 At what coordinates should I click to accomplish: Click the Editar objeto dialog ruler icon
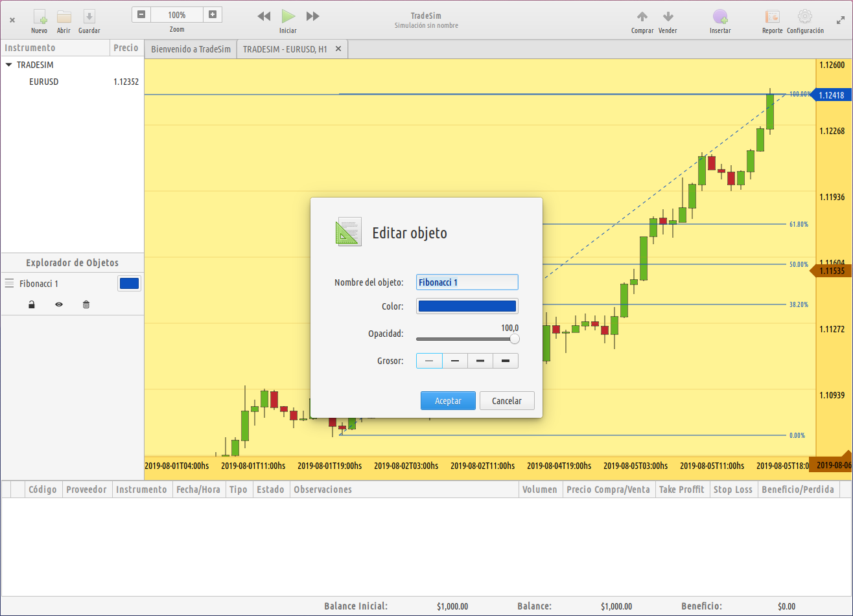click(x=348, y=232)
